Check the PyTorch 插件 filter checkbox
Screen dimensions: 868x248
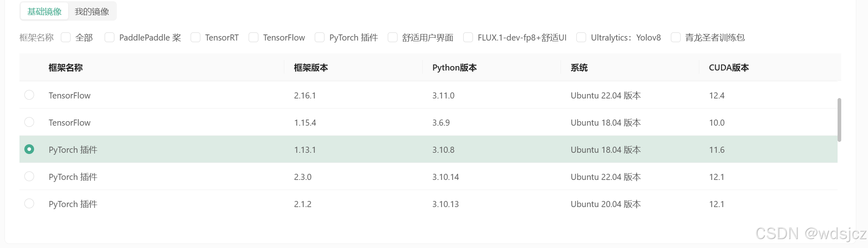point(320,37)
